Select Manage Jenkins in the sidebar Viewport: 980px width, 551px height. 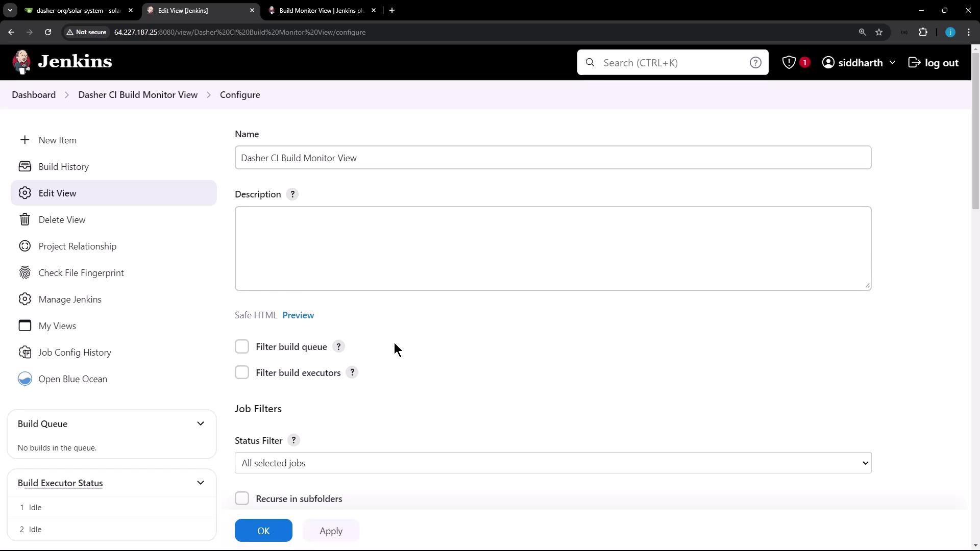pos(70,299)
